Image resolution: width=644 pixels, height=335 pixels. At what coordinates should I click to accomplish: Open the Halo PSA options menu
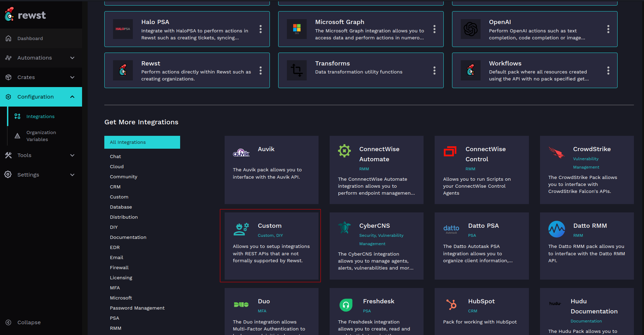pyautogui.click(x=260, y=29)
